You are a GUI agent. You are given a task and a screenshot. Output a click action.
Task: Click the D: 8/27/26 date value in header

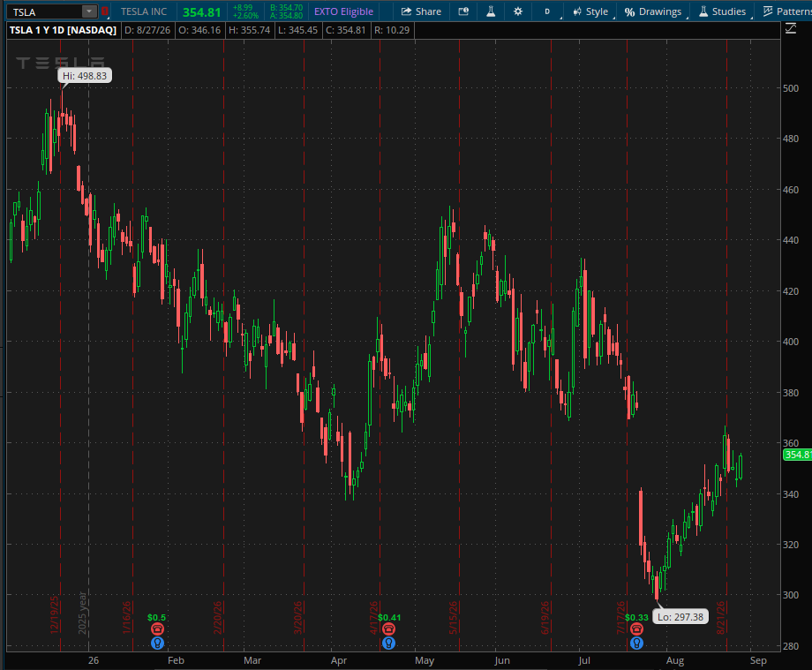pyautogui.click(x=147, y=30)
